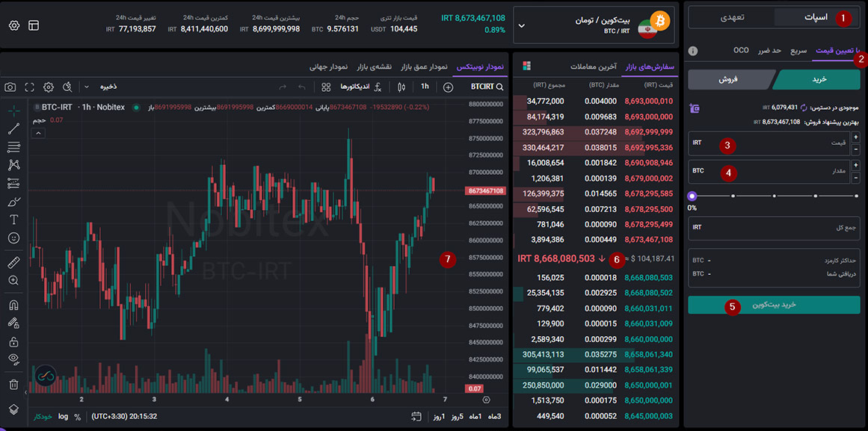Open the BTCIRT symbol search

pos(487,87)
